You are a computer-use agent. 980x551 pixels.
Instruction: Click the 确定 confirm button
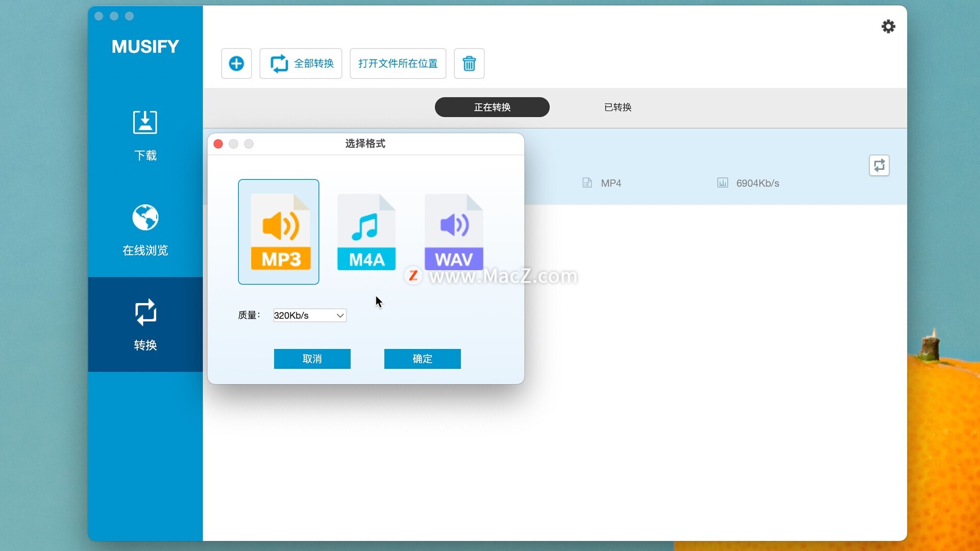coord(423,359)
